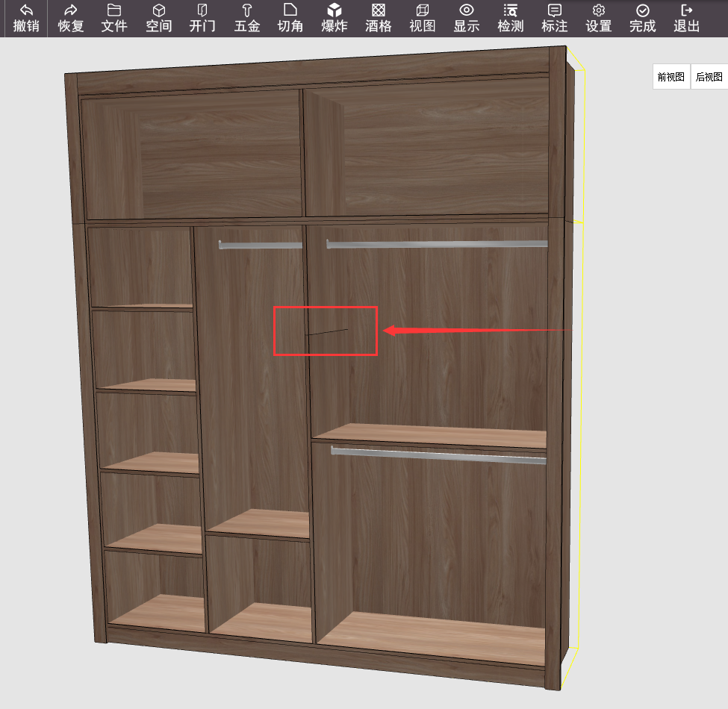Click the 撤销 undo icon
Image resolution: width=728 pixels, height=709 pixels.
click(26, 18)
